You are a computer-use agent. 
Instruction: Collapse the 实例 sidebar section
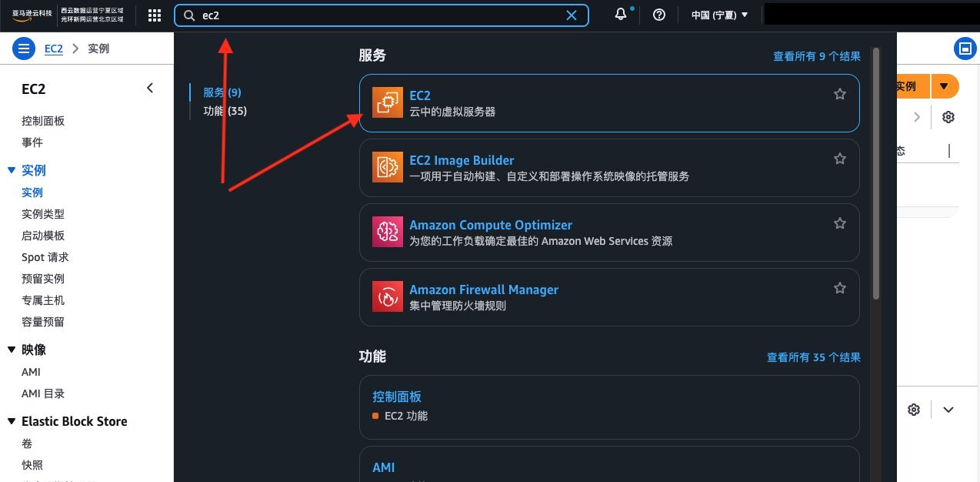pos(12,170)
